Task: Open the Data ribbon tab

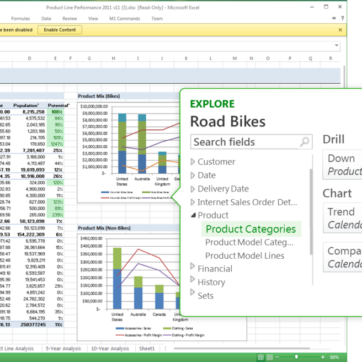Action: [46, 19]
